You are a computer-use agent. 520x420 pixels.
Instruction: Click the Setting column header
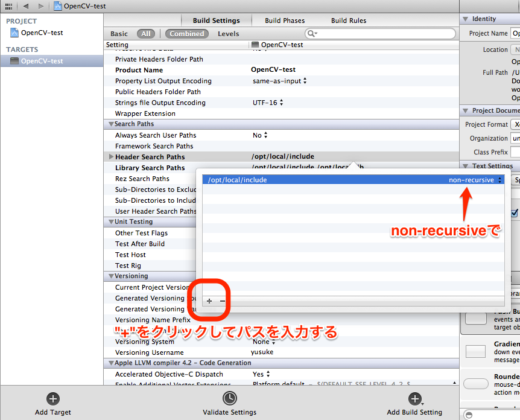pos(117,45)
